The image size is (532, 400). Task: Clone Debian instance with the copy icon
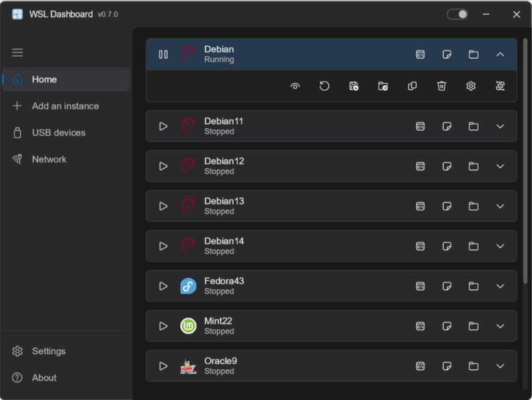[412, 86]
